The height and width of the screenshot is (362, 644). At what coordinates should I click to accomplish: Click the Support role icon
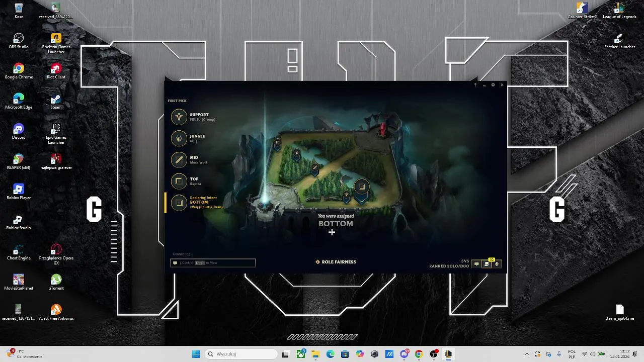tap(179, 117)
